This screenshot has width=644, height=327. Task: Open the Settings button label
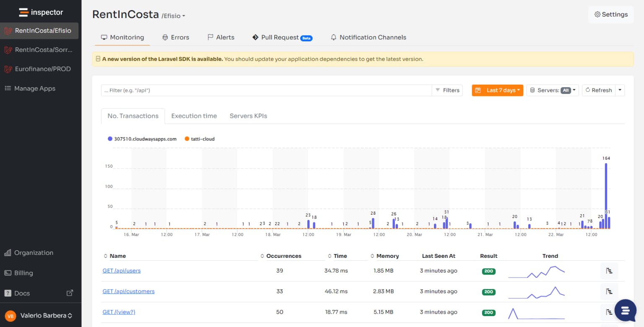tap(615, 14)
